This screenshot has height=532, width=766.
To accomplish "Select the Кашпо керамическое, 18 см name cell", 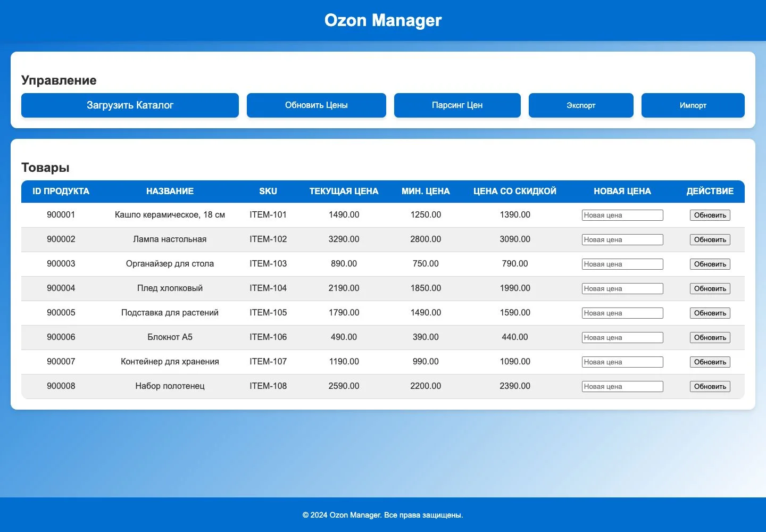I will point(170,215).
